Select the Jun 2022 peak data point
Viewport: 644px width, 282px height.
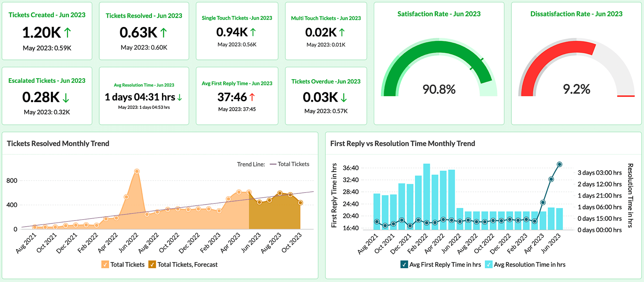pyautogui.click(x=137, y=171)
